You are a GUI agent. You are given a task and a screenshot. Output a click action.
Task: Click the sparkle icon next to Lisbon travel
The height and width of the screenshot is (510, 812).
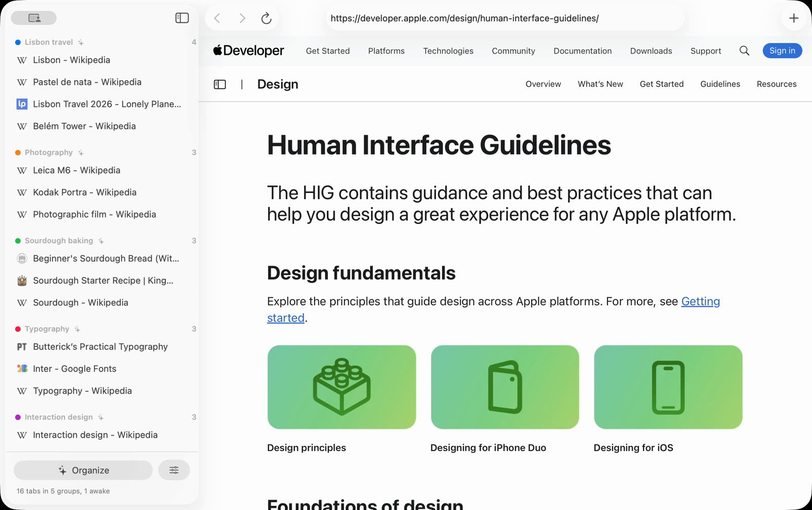click(x=81, y=42)
